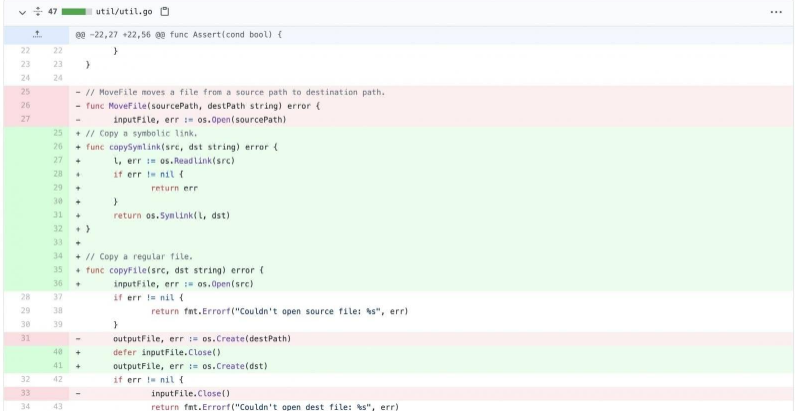Click the copyFile function declaration
The image size is (795, 411).
(x=174, y=270)
